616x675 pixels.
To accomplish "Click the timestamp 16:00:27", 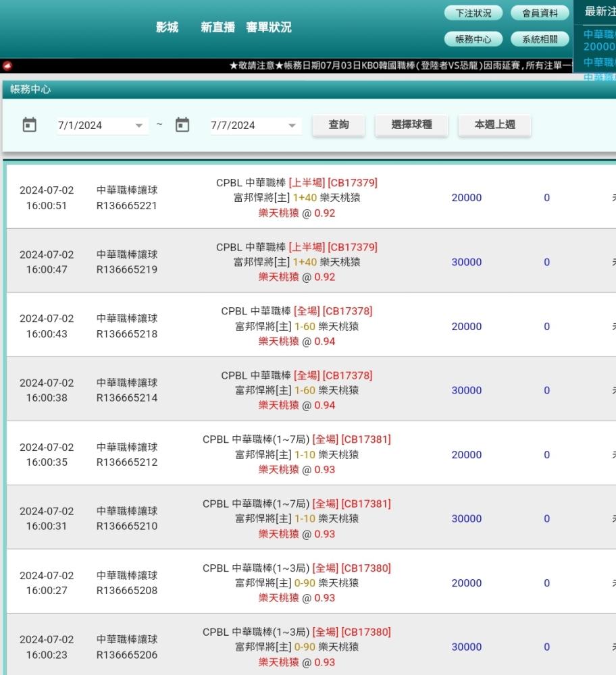I will pyautogui.click(x=47, y=591).
